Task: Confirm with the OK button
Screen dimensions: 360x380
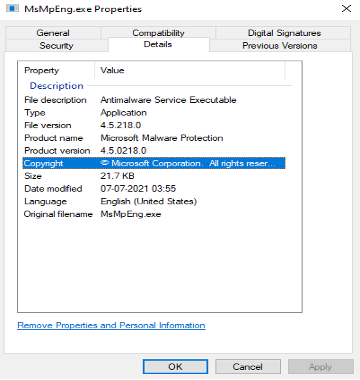Action: [x=175, y=367]
